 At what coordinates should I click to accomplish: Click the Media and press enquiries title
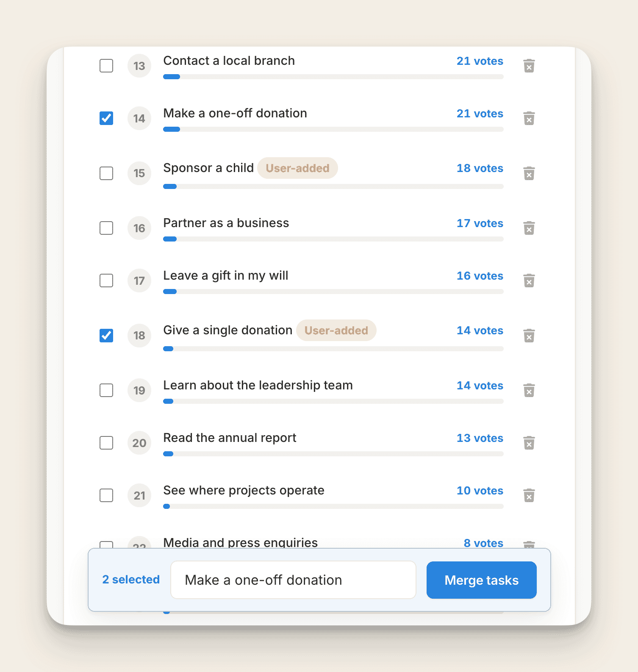coord(241,542)
